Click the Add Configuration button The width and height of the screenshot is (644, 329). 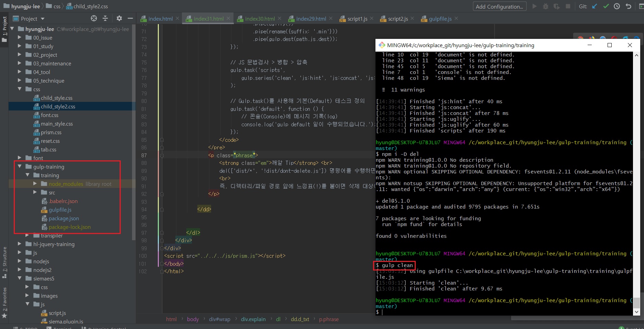(x=499, y=7)
